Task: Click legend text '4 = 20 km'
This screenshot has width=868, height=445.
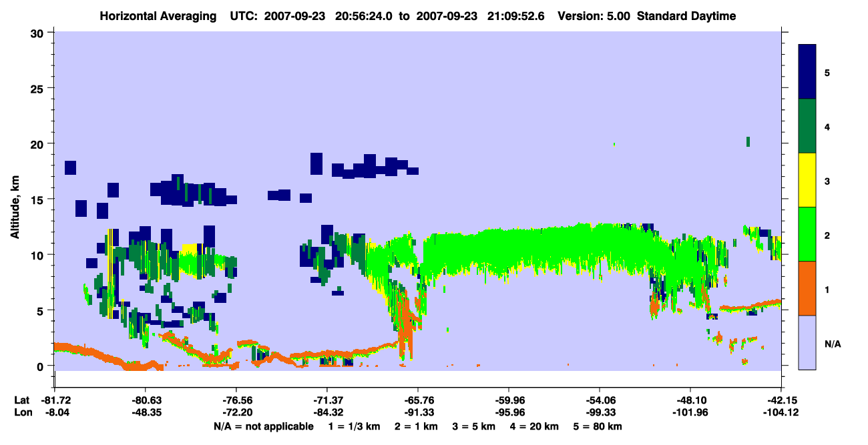Action: pos(534,426)
